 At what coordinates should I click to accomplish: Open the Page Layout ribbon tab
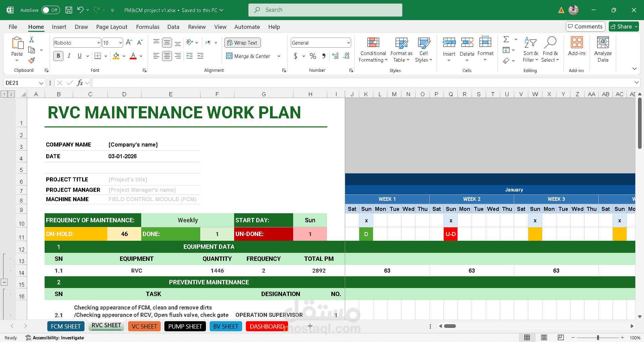[111, 27]
